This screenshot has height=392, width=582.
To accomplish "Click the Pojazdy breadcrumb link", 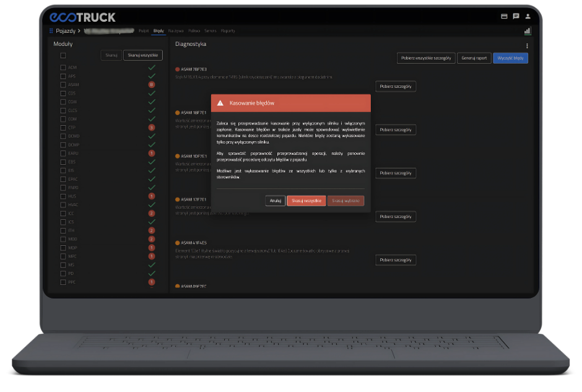I will pos(66,30).
